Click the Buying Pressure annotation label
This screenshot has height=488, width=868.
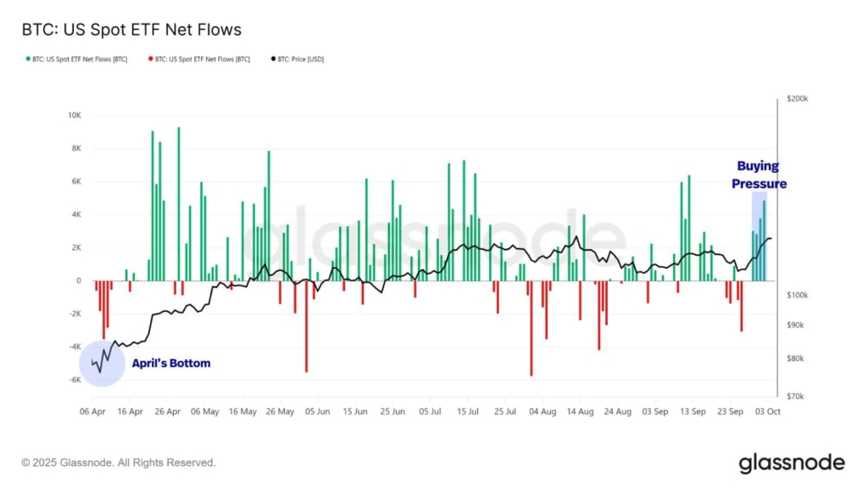(761, 175)
